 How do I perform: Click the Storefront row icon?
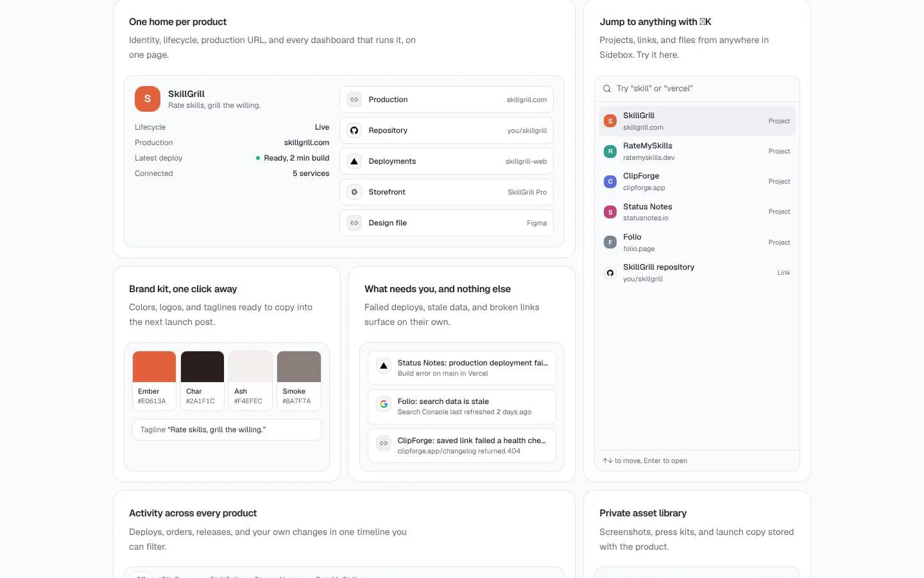(x=354, y=192)
